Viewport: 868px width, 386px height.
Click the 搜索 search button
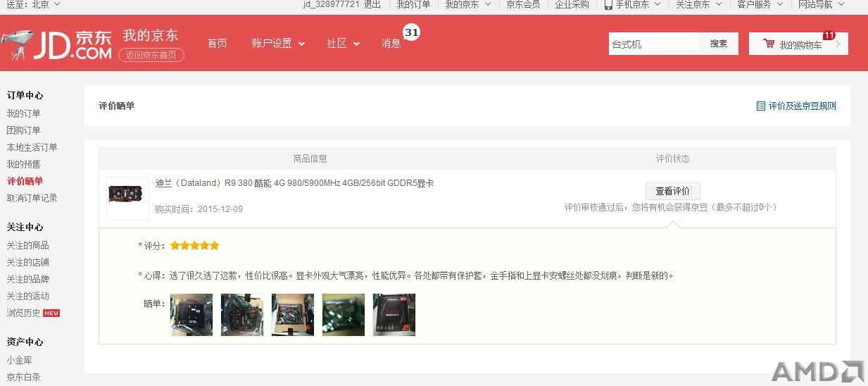[719, 44]
